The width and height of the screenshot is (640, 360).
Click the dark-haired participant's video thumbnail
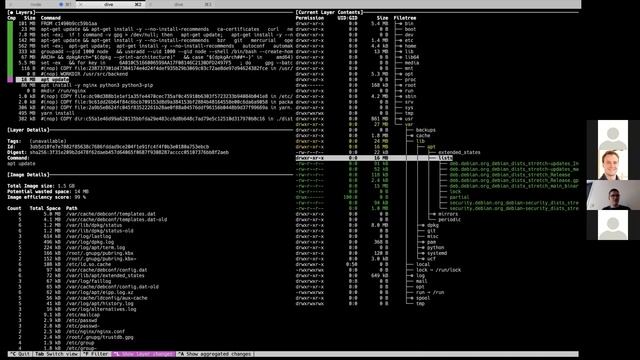tap(613, 195)
